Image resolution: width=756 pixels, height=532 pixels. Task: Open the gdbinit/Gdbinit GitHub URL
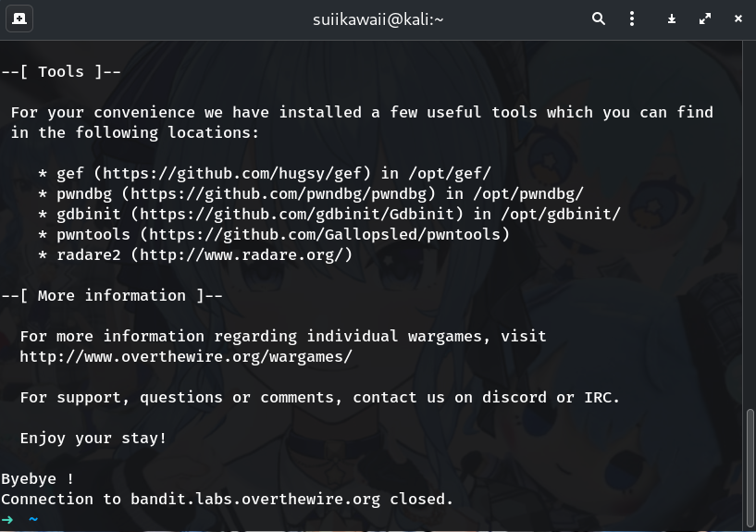(x=296, y=215)
